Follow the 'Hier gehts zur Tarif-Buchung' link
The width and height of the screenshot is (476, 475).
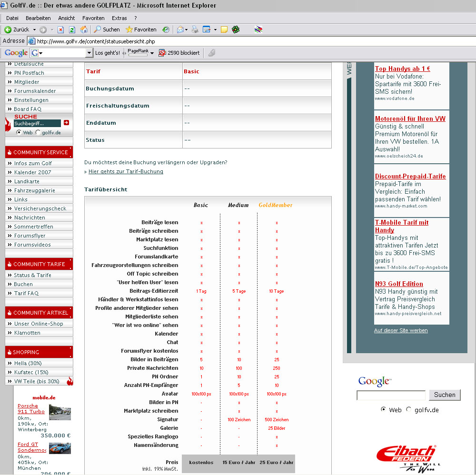pos(126,171)
